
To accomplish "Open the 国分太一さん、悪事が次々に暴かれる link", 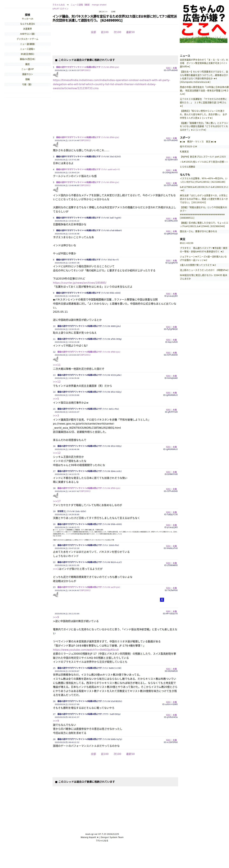I will tap(198, 231).
